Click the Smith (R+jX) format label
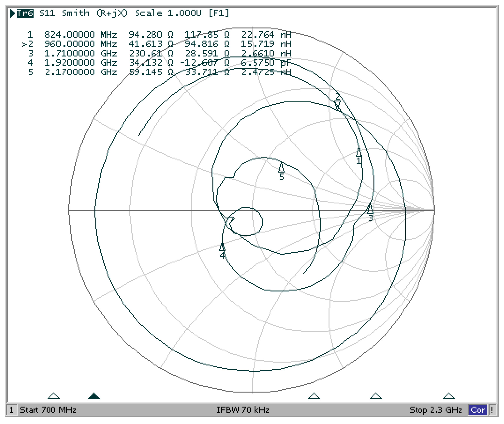The width and height of the screenshot is (504, 424). 95,14
